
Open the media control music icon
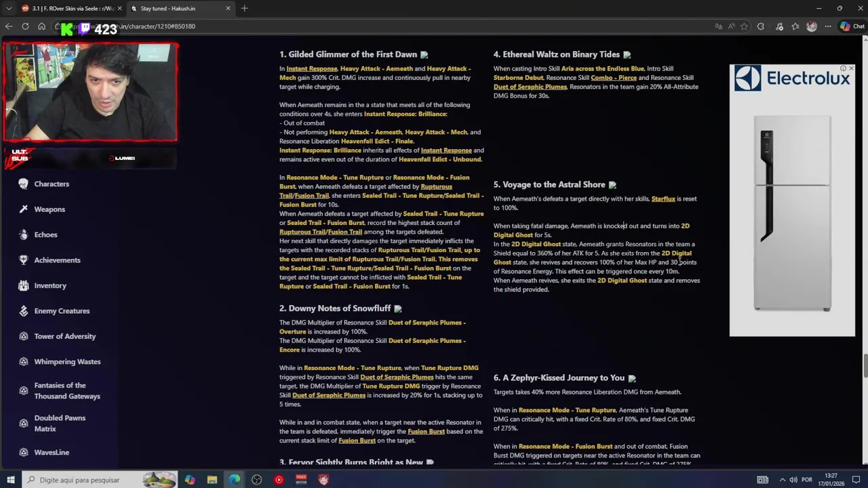pos(779,26)
